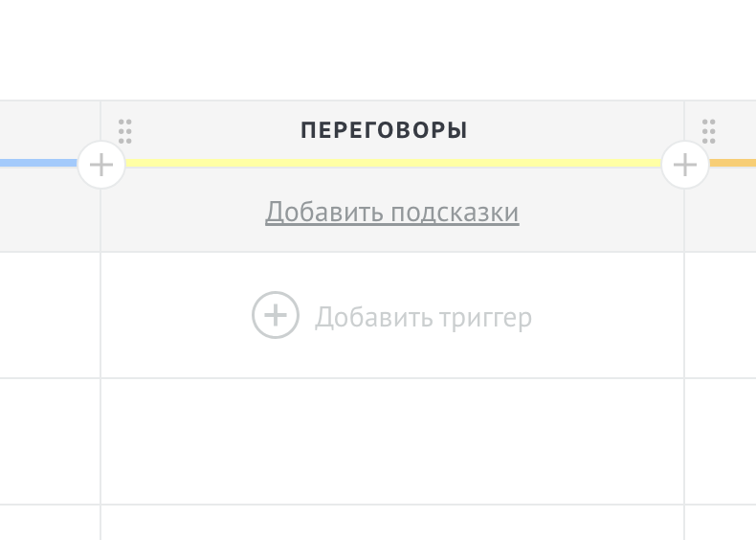Click the next stage's first trigger cell
The height and width of the screenshot is (540, 756).
(x=721, y=315)
